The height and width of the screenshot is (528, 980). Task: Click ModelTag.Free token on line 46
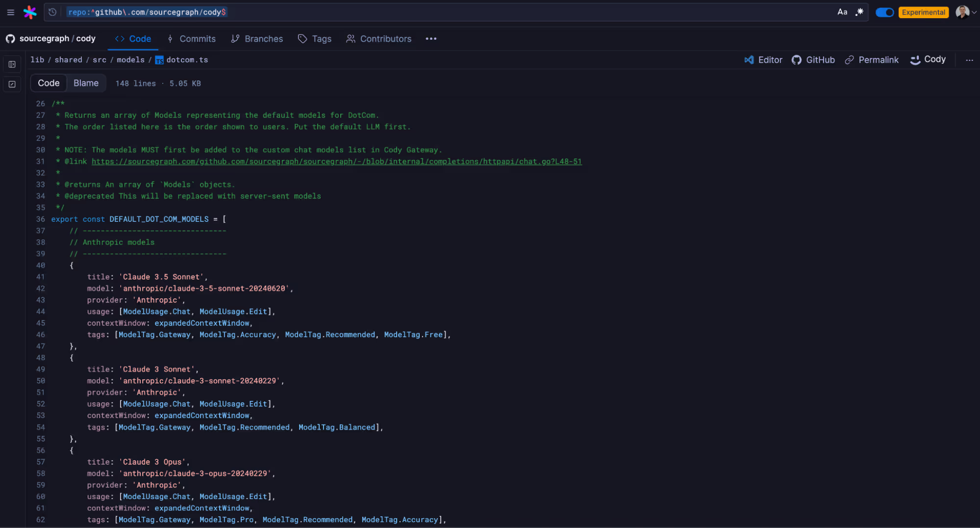tap(413, 335)
